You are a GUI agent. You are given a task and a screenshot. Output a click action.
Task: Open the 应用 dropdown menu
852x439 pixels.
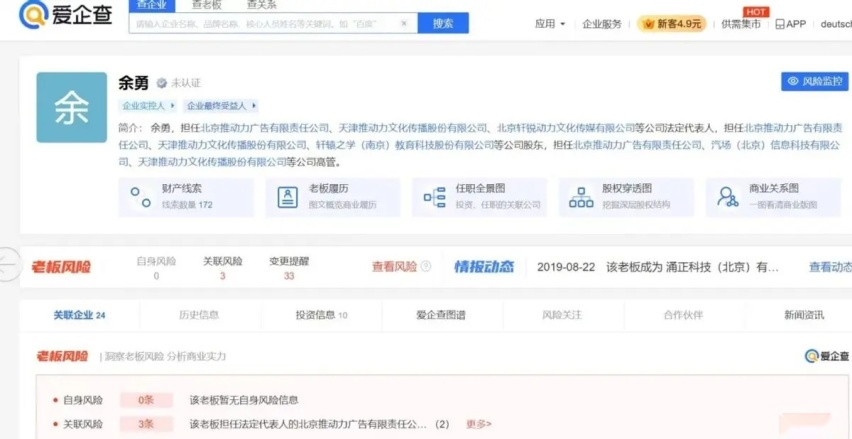[550, 24]
